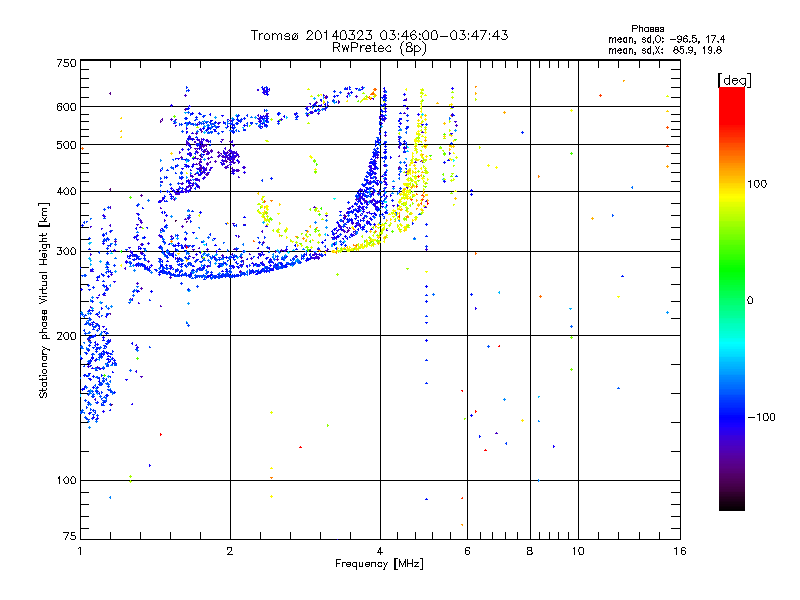The height and width of the screenshot is (600, 800).
Task: Click the colorbar tick label '100'
Action: [757, 184]
